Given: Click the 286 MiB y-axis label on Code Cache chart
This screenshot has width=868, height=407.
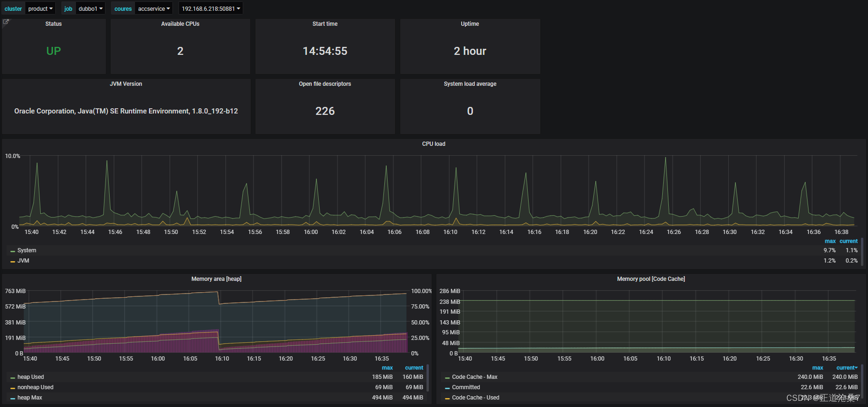Looking at the screenshot, I should click(x=450, y=291).
